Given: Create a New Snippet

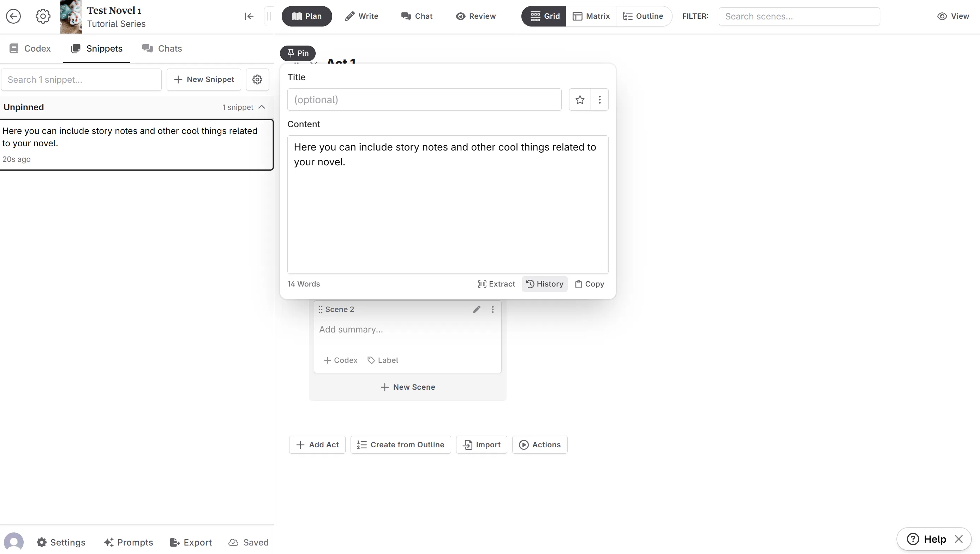Looking at the screenshot, I should 204,79.
